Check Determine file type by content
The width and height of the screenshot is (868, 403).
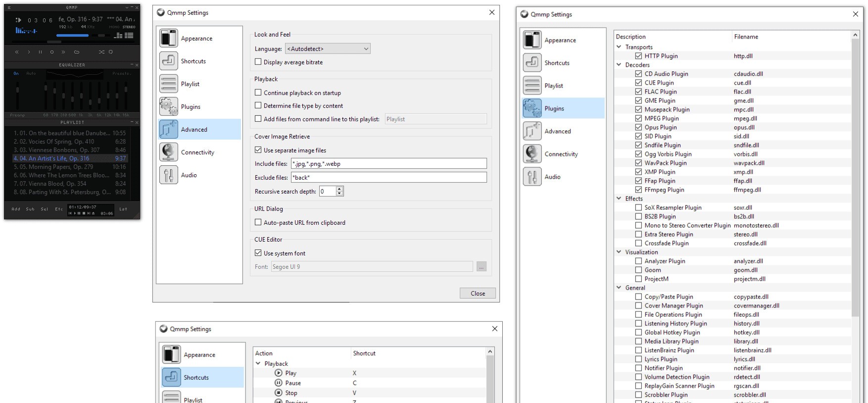(258, 105)
